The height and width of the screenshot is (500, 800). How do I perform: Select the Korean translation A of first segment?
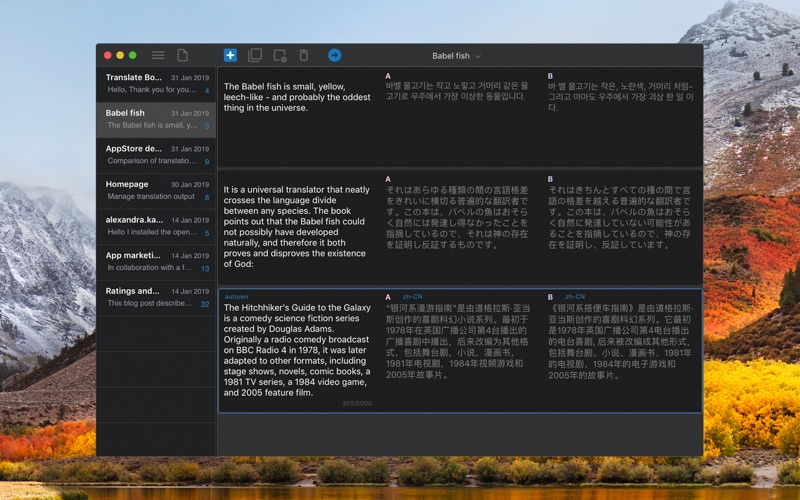point(460,92)
